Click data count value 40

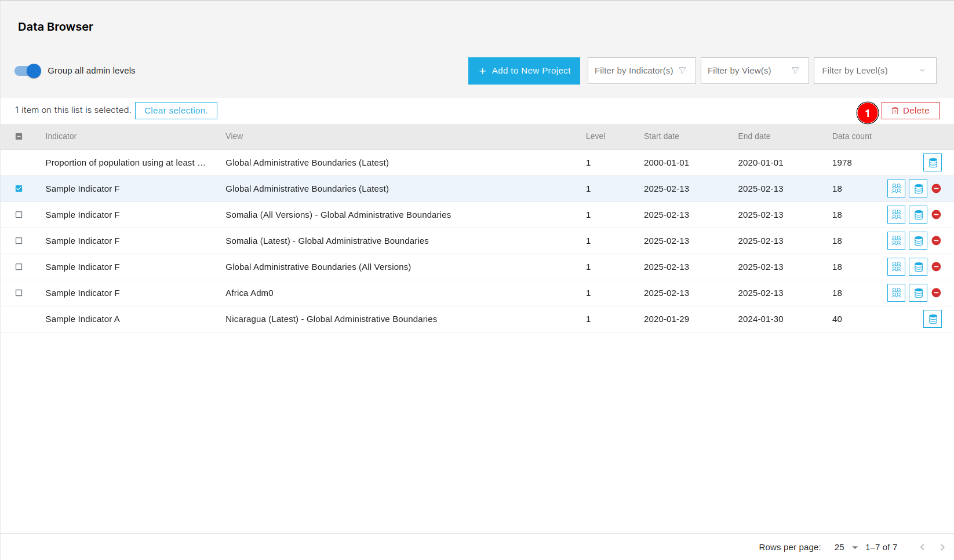click(837, 319)
